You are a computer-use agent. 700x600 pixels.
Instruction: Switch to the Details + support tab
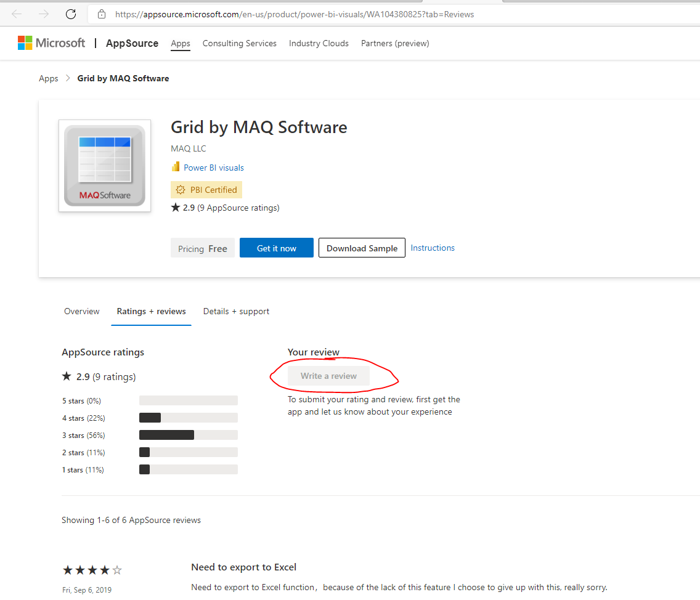pyautogui.click(x=236, y=311)
